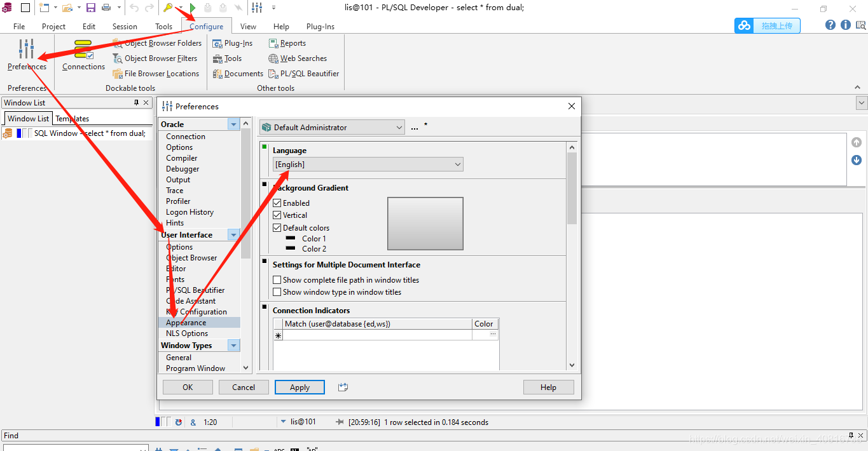
Task: Click the Match (user@database) input cell
Action: (x=377, y=335)
